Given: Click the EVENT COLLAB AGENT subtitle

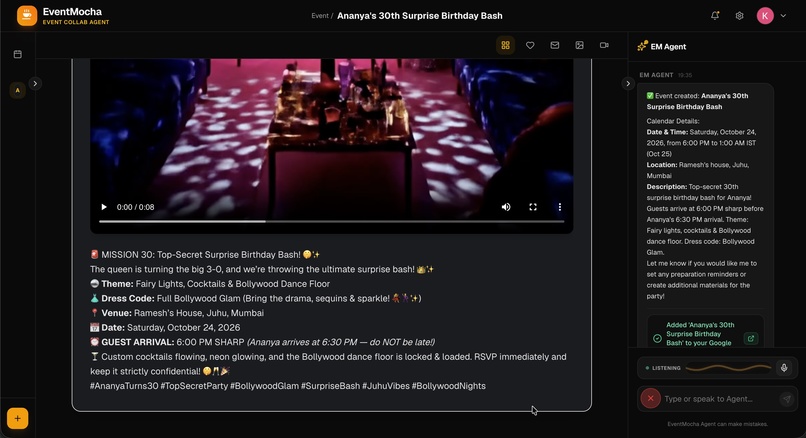Looking at the screenshot, I should click(x=76, y=22).
